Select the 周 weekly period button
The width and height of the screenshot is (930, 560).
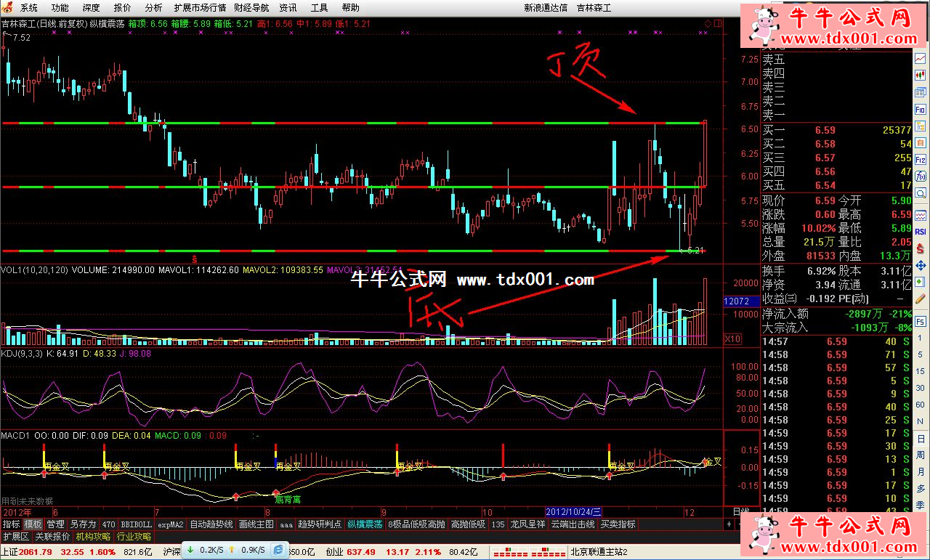click(x=921, y=454)
